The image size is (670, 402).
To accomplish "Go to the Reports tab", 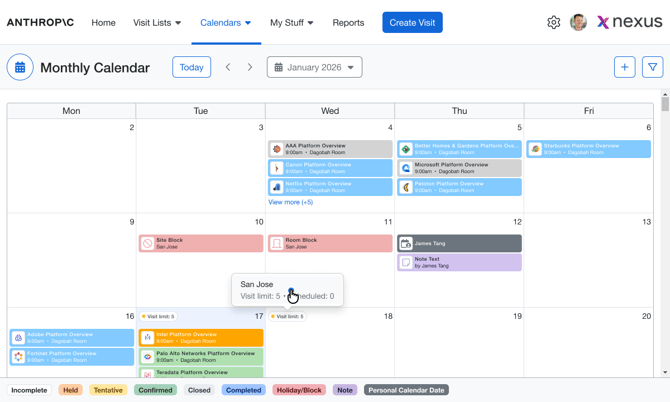I will coord(348,23).
